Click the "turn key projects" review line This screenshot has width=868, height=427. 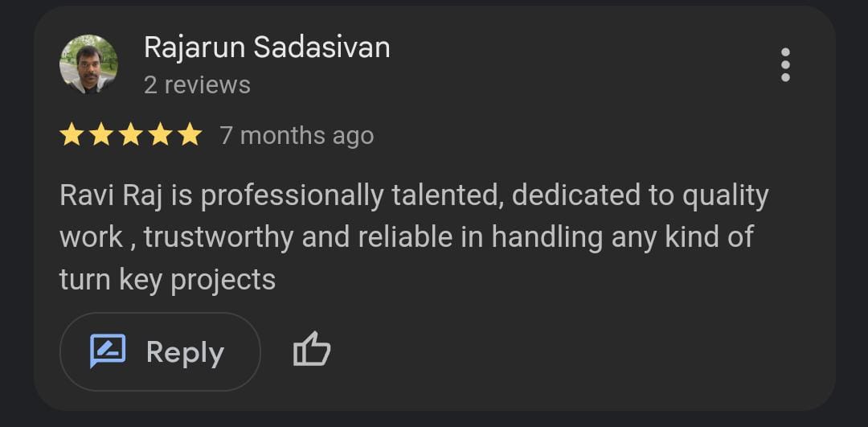click(x=167, y=279)
